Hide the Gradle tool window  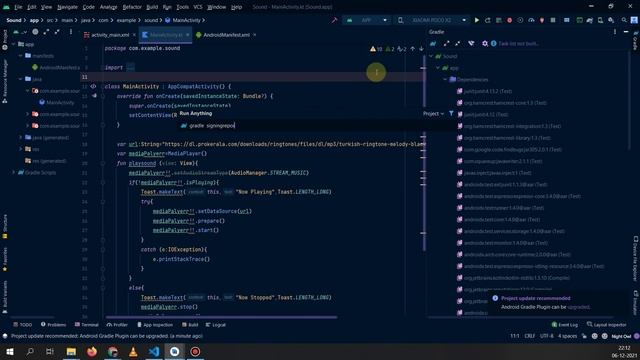[x=626, y=32]
